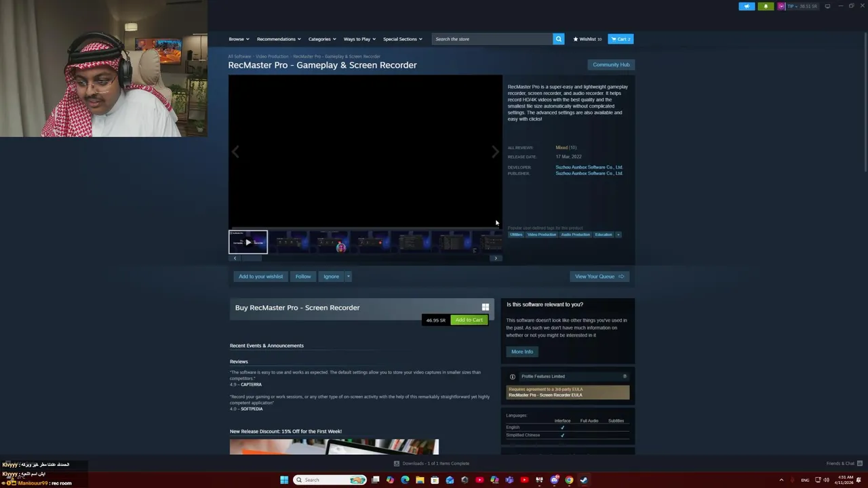This screenshot has height=488, width=868.
Task: Select the first video thumbnail
Action: (x=248, y=242)
